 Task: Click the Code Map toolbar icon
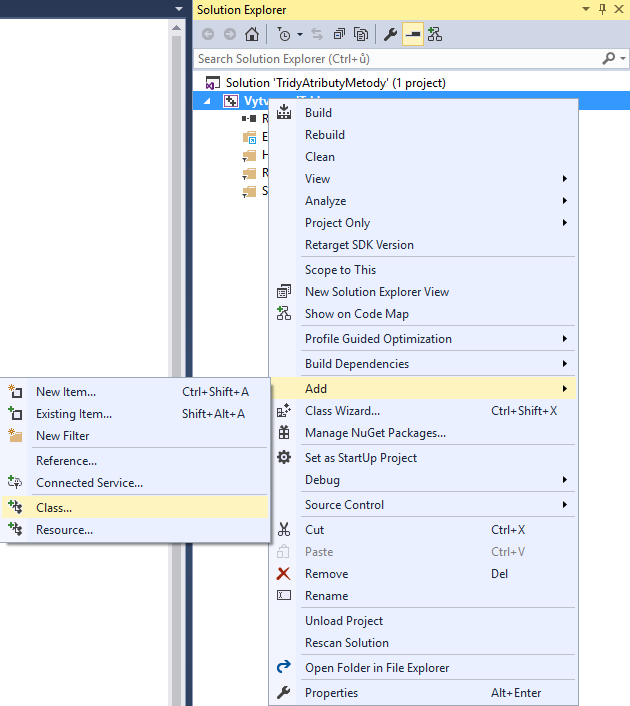point(435,34)
